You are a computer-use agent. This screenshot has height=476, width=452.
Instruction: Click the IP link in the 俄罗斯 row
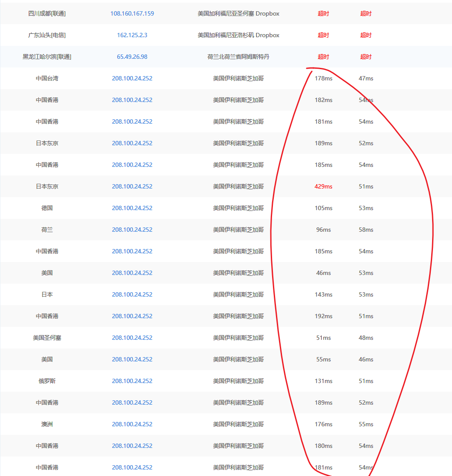coord(132,381)
